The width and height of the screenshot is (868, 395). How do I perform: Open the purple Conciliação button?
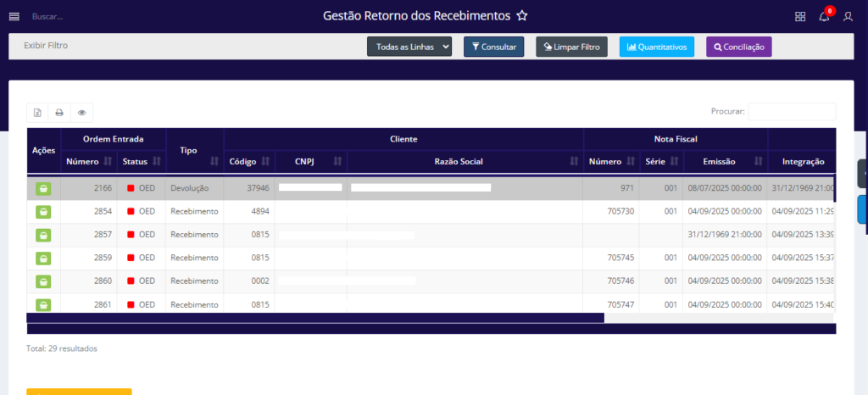click(738, 47)
